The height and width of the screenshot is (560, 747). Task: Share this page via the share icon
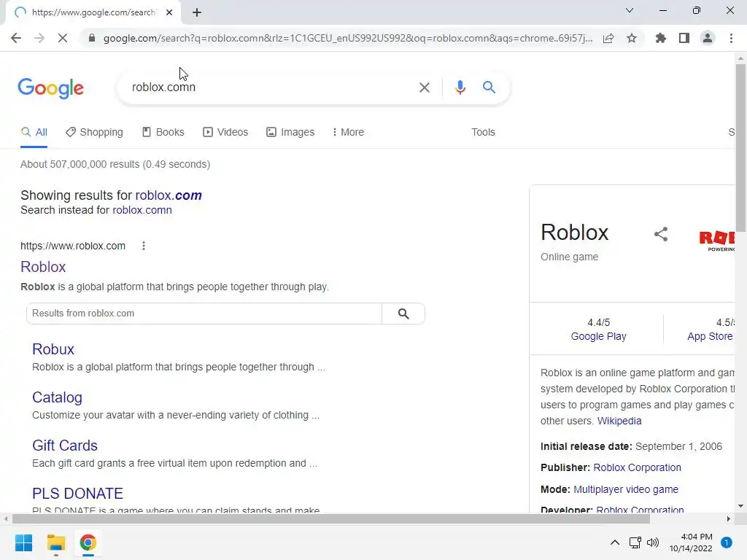click(608, 38)
